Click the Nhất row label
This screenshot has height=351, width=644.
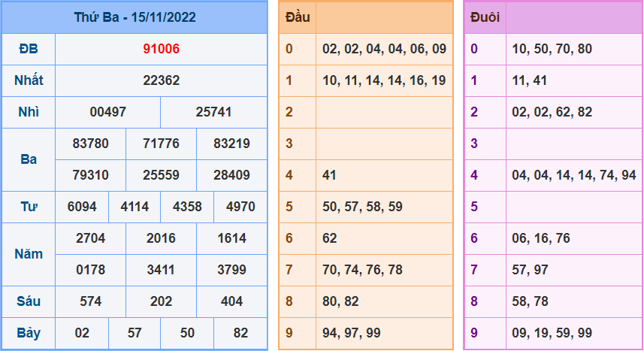click(29, 80)
